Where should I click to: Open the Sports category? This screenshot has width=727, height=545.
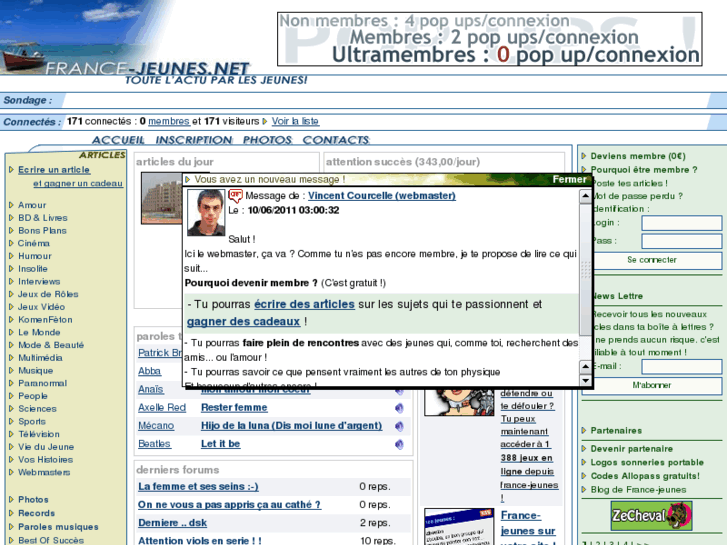coord(32,422)
